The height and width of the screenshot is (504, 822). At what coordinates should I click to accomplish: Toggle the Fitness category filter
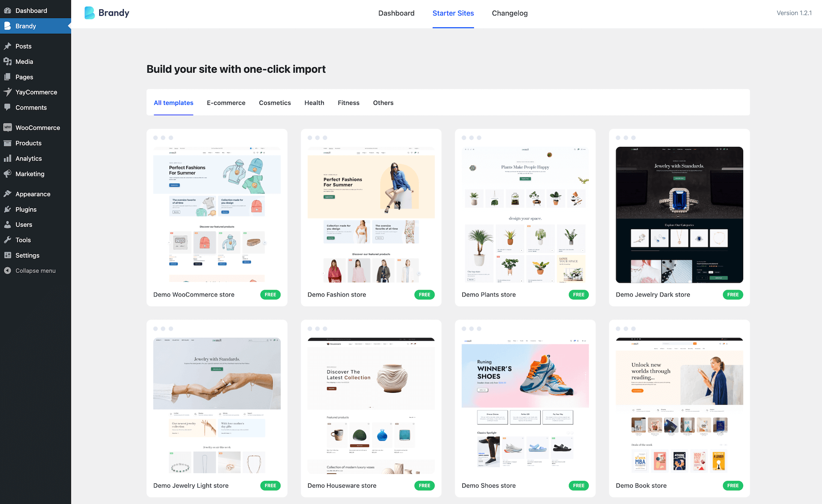pyautogui.click(x=348, y=103)
